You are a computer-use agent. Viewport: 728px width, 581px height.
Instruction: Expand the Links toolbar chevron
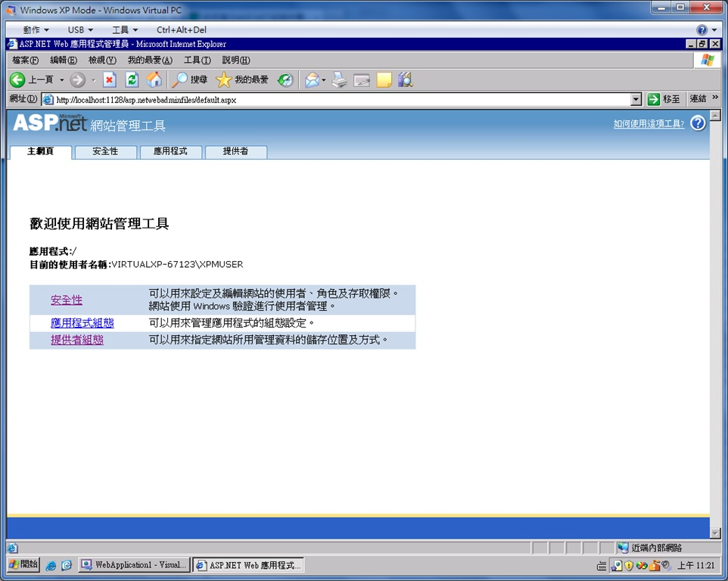point(715,98)
